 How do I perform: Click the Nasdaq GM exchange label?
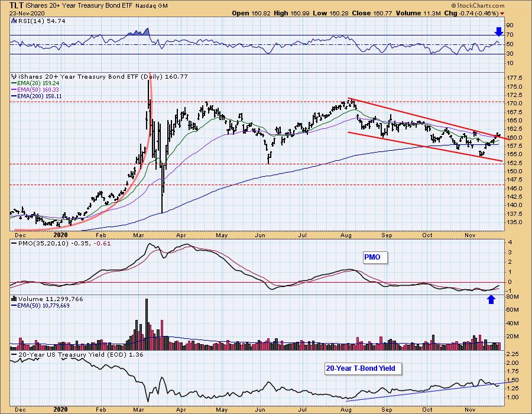[x=151, y=6]
